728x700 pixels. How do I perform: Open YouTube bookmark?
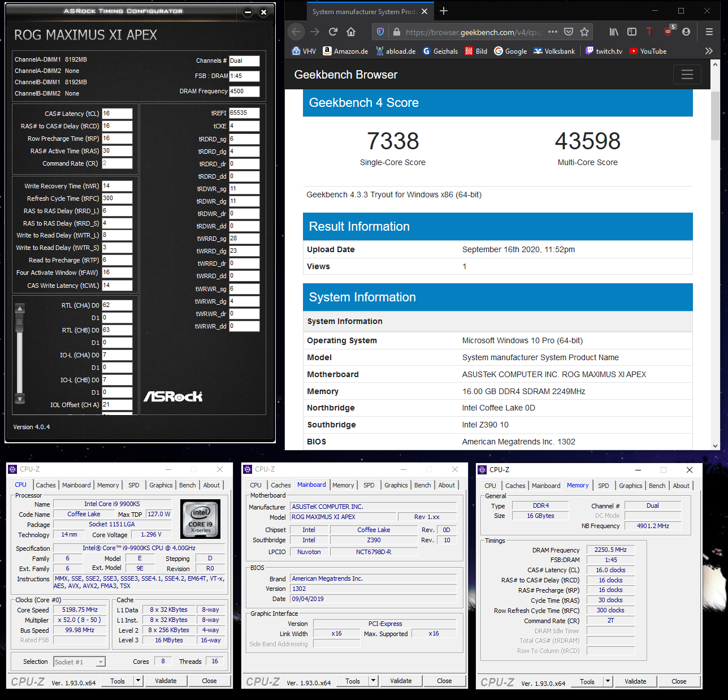pyautogui.click(x=648, y=51)
